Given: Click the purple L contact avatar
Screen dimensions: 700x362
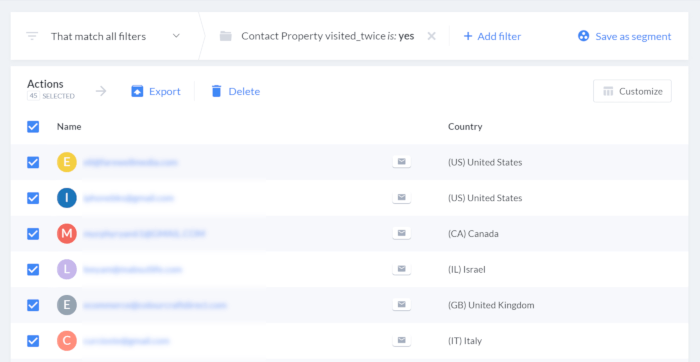Looking at the screenshot, I should pyautogui.click(x=67, y=270).
